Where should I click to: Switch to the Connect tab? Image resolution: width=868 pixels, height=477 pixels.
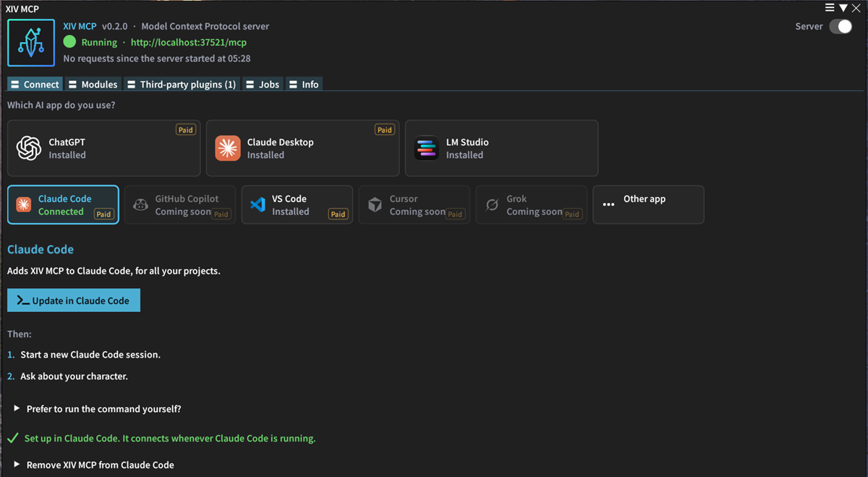(35, 84)
